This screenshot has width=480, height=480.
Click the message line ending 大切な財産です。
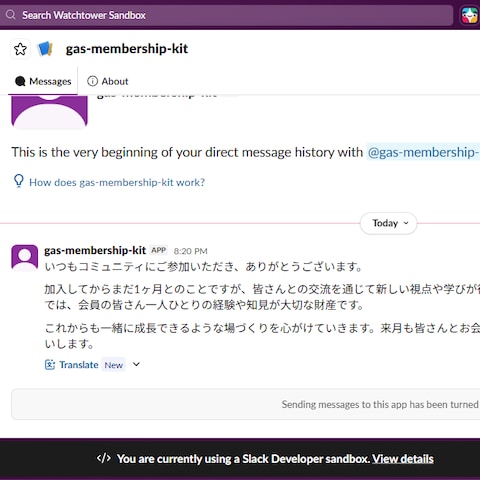pyautogui.click(x=204, y=305)
